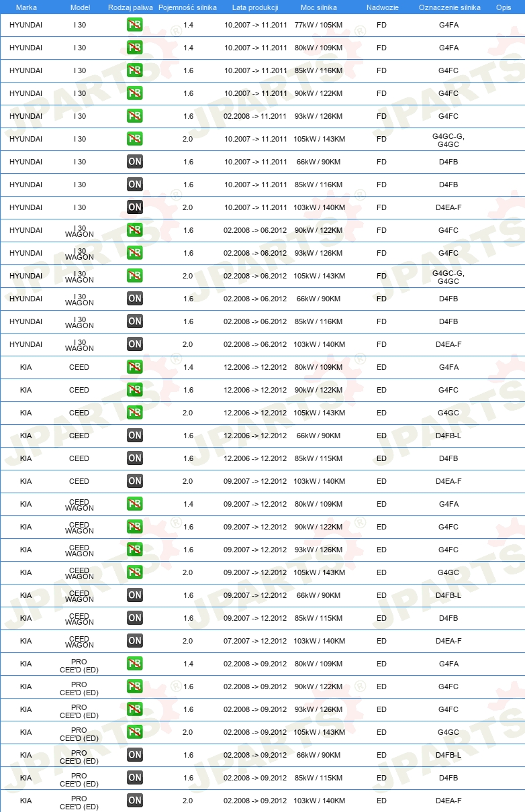Viewport: 525px width, 812px height.
Task: Select G4GC-G, G4GC engine code in I 30 10.2007 row
Action: [x=448, y=140]
